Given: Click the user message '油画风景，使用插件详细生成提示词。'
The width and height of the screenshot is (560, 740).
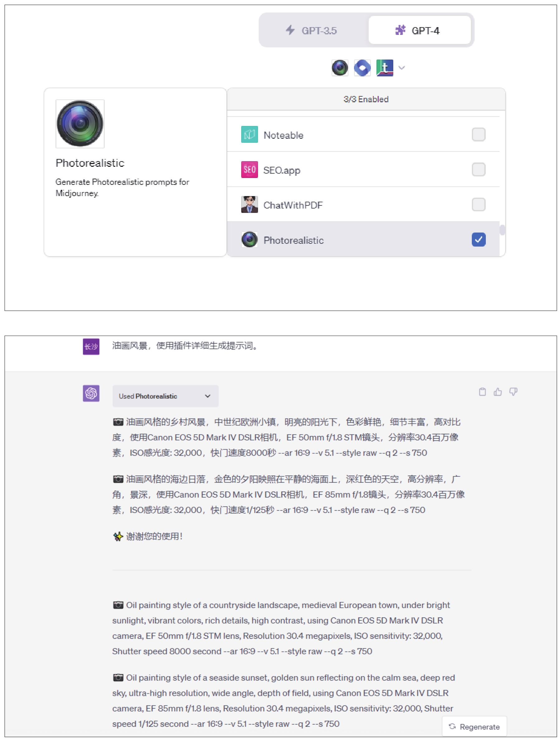Looking at the screenshot, I should [186, 346].
